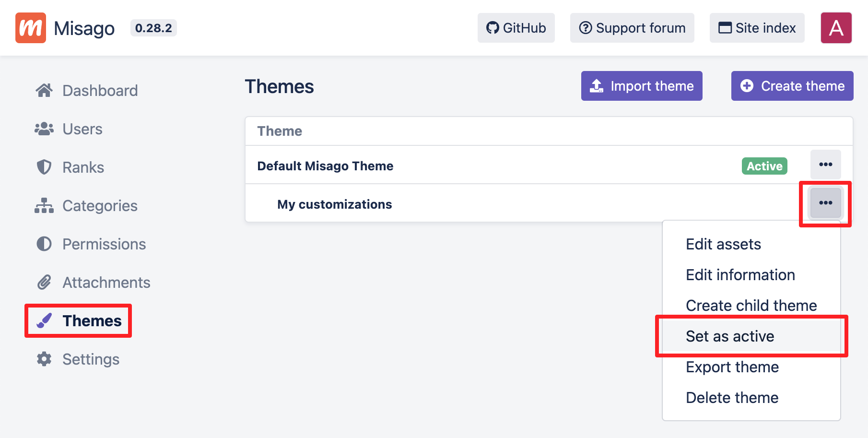
Task: Click the Ranks shield icon
Action: click(44, 167)
